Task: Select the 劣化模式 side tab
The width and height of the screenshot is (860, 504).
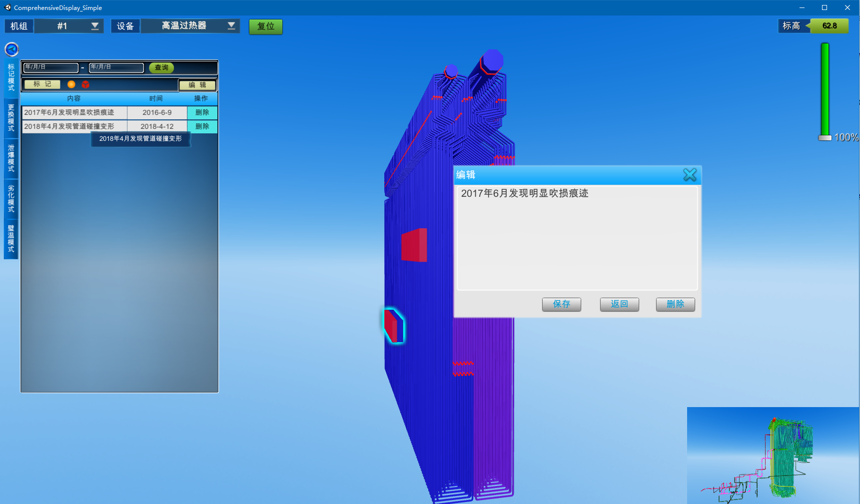Action: (11, 199)
